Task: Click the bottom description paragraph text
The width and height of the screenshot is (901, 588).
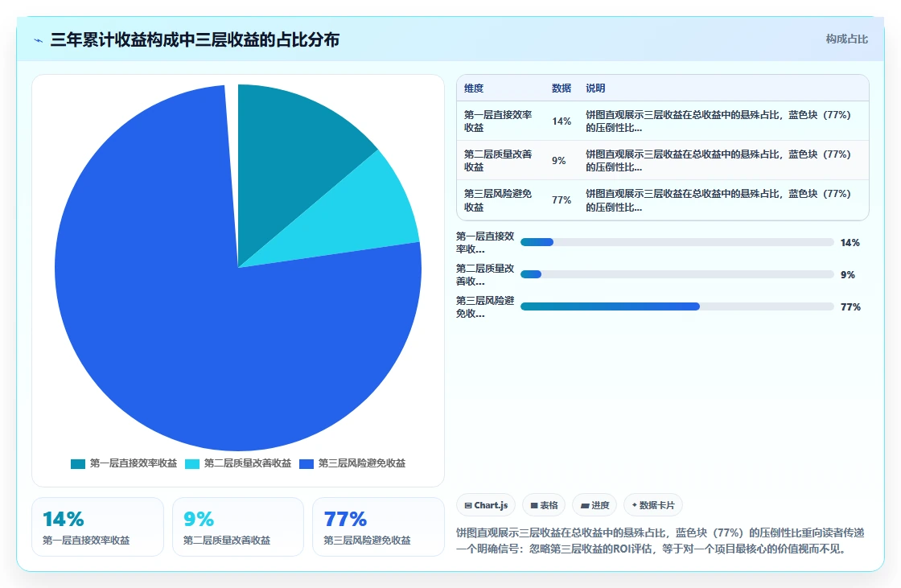Action: pyautogui.click(x=660, y=541)
